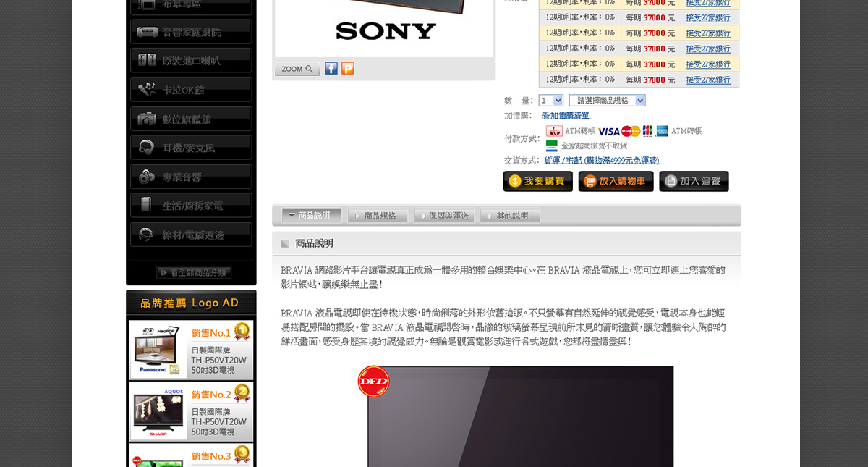Click the 銷售No.2 product description text
The height and width of the screenshot is (467, 868).
(x=219, y=421)
